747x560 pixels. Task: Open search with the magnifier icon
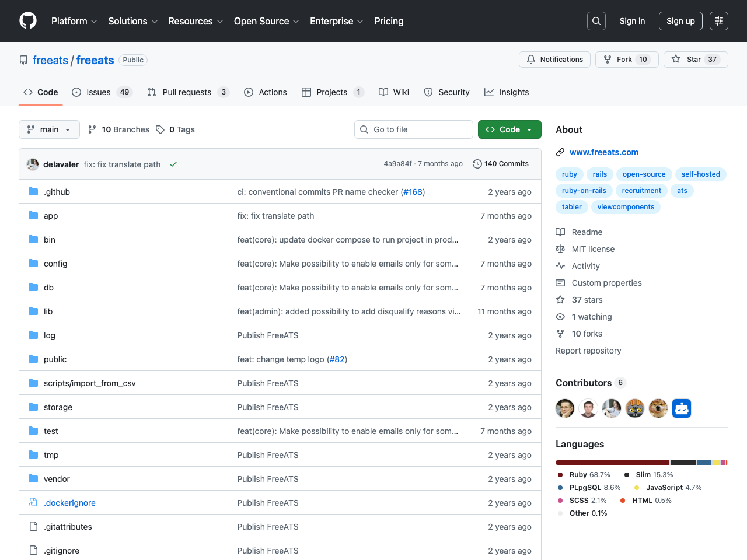[596, 21]
